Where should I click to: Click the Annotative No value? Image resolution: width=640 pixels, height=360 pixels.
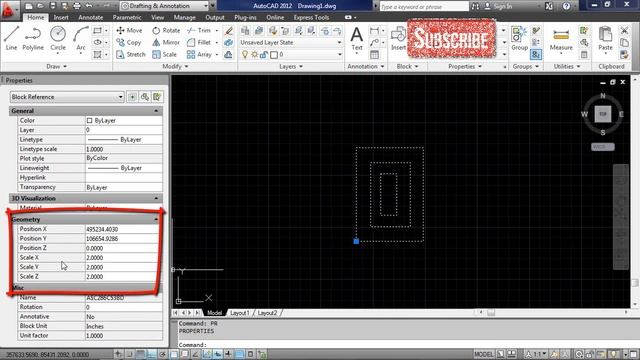tap(124, 317)
